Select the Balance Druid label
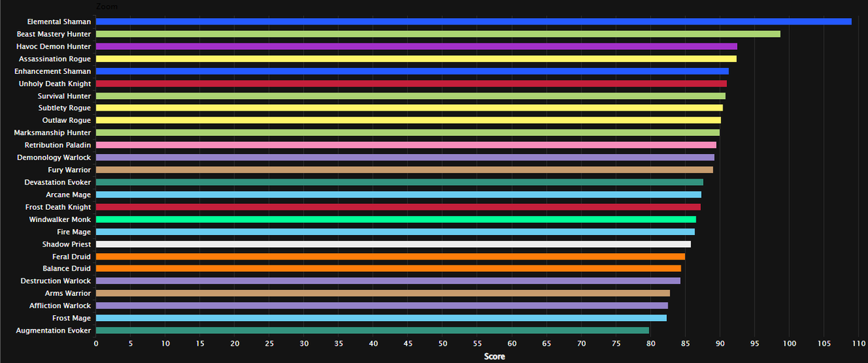The image size is (868, 363). 67,269
